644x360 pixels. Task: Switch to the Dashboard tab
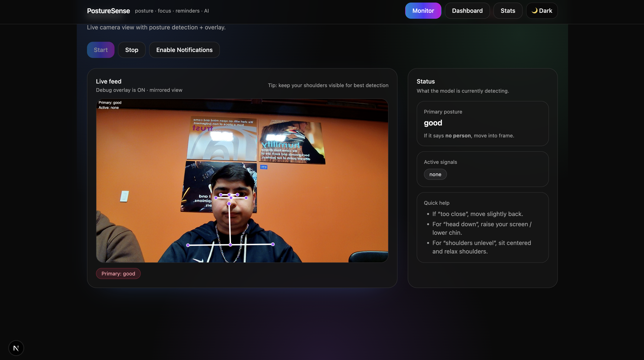467,11
